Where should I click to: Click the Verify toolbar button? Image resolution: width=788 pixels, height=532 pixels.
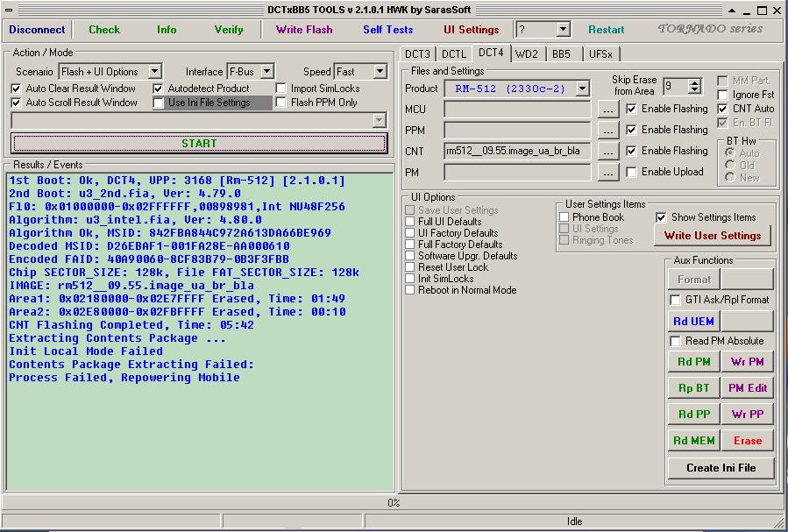click(229, 30)
